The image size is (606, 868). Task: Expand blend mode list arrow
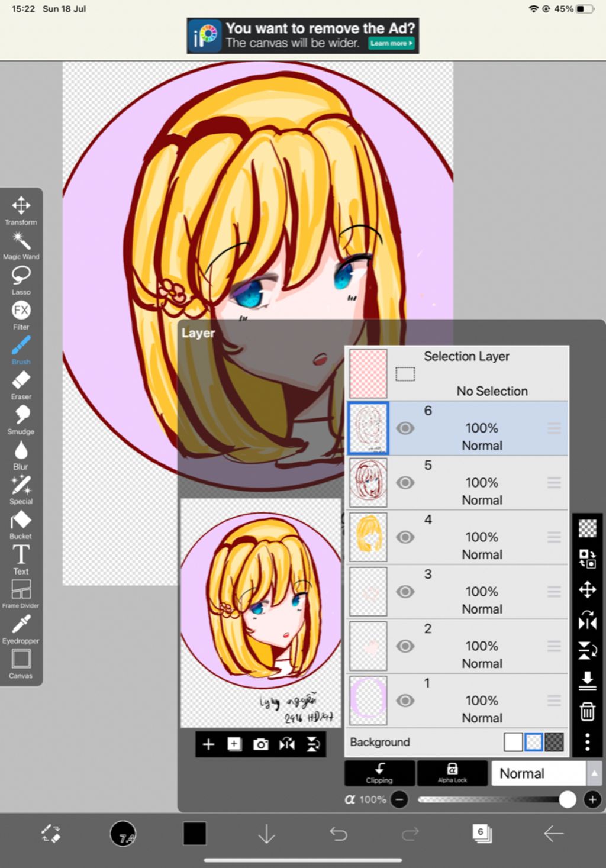(594, 773)
